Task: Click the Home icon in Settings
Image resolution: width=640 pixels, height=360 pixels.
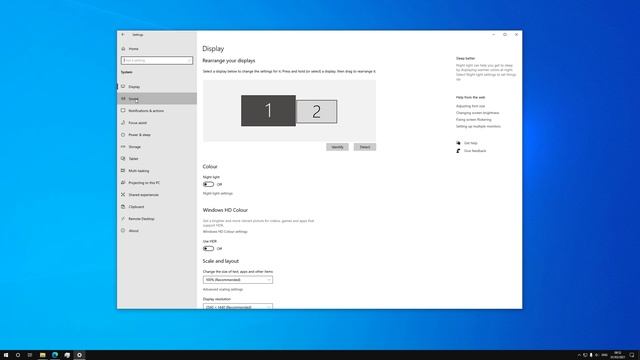Action: click(x=123, y=49)
